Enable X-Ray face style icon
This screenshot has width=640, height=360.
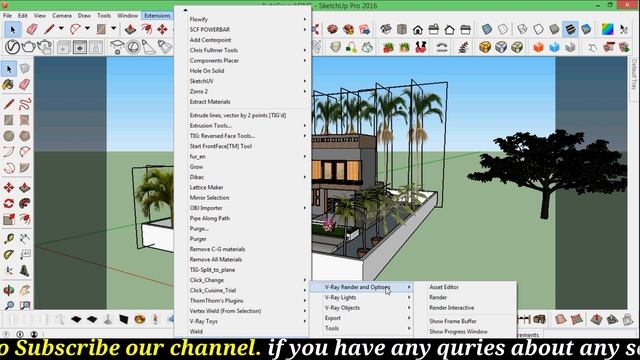tap(487, 29)
